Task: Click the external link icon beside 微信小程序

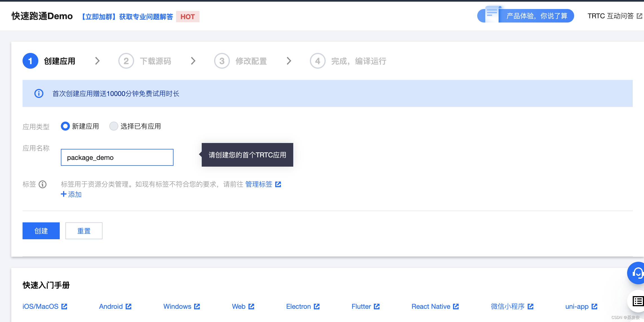Action: point(530,306)
